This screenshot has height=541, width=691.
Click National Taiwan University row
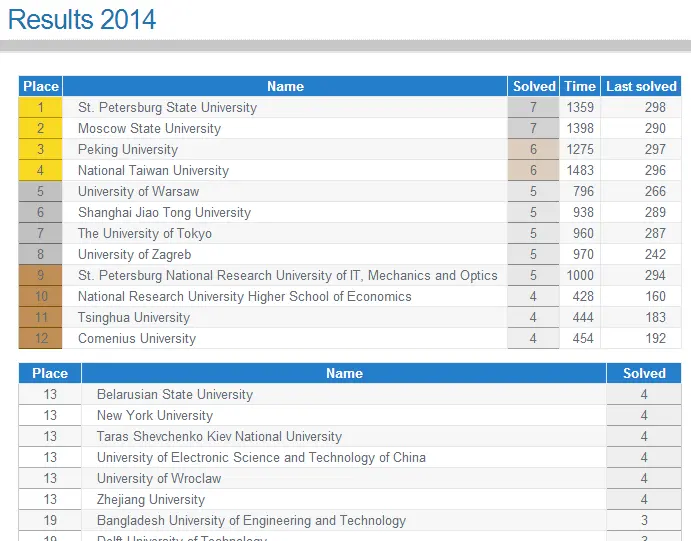click(350, 170)
